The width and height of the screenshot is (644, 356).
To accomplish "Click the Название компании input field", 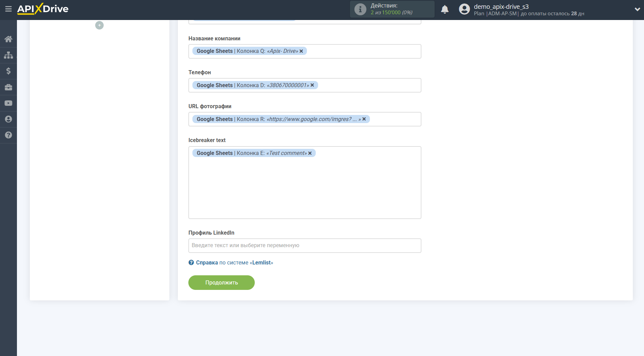I will 305,51.
